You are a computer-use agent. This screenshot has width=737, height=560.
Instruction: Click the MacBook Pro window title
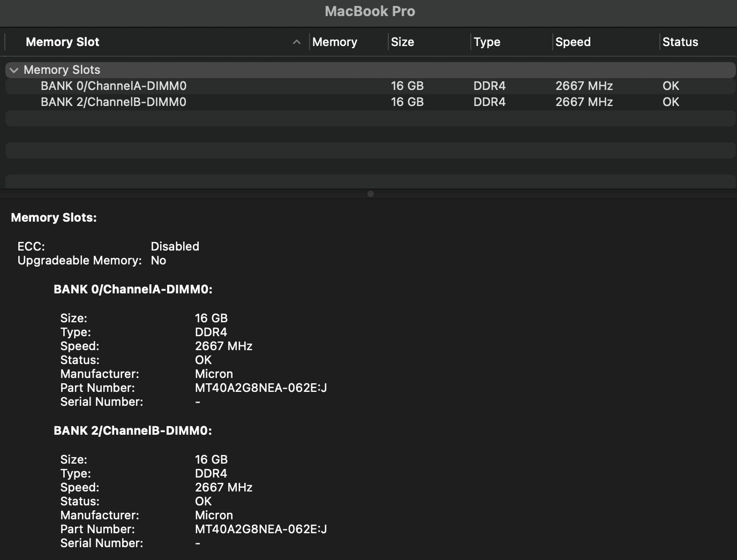coord(370,11)
